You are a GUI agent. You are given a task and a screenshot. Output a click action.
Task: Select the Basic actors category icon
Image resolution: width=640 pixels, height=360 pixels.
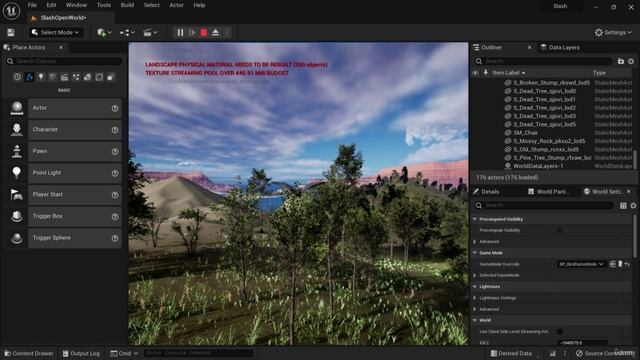point(29,77)
